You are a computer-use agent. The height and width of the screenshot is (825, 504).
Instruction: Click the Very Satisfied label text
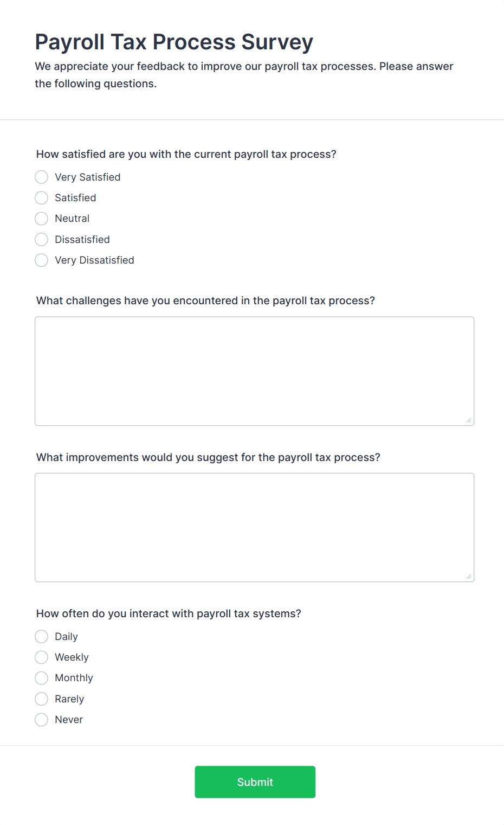pos(88,177)
